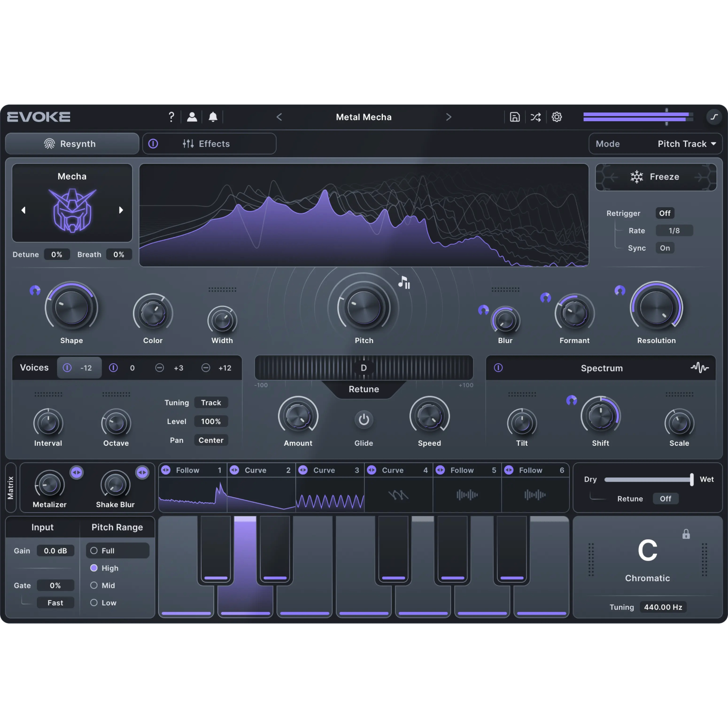
Task: Toggle Sync to Off
Action: coord(665,248)
